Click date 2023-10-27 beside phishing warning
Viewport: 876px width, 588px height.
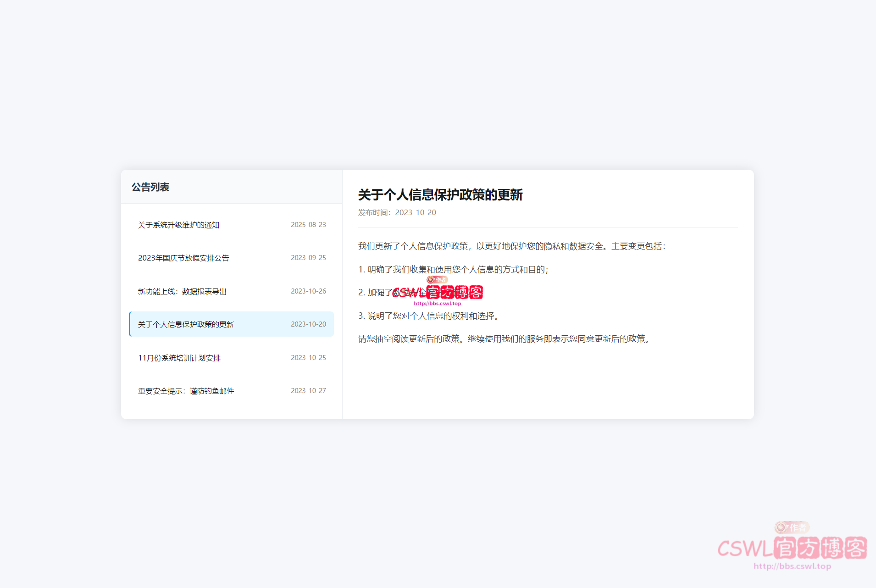pyautogui.click(x=308, y=390)
